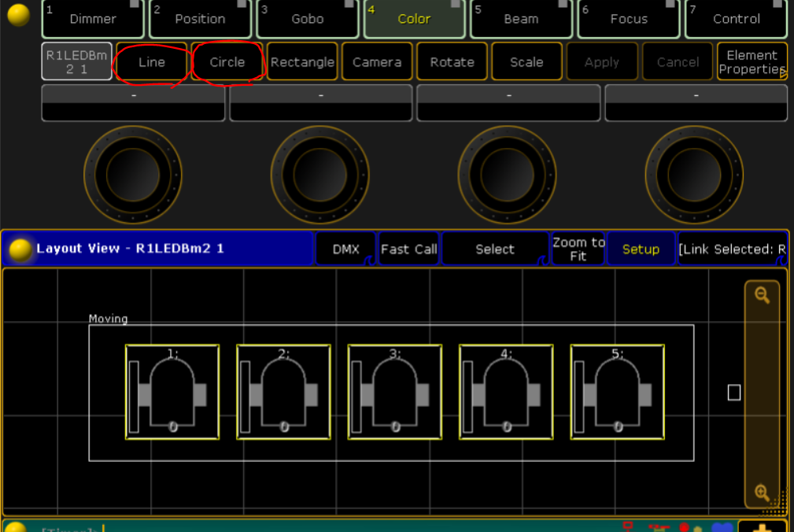794x532 pixels.
Task: Choose the Line arrangement button
Action: [151, 61]
